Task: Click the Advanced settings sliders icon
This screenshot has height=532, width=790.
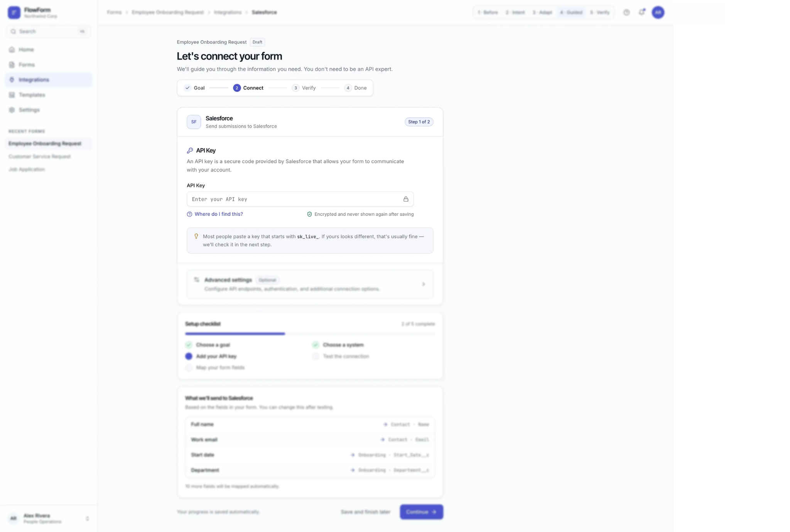Action: (x=196, y=280)
